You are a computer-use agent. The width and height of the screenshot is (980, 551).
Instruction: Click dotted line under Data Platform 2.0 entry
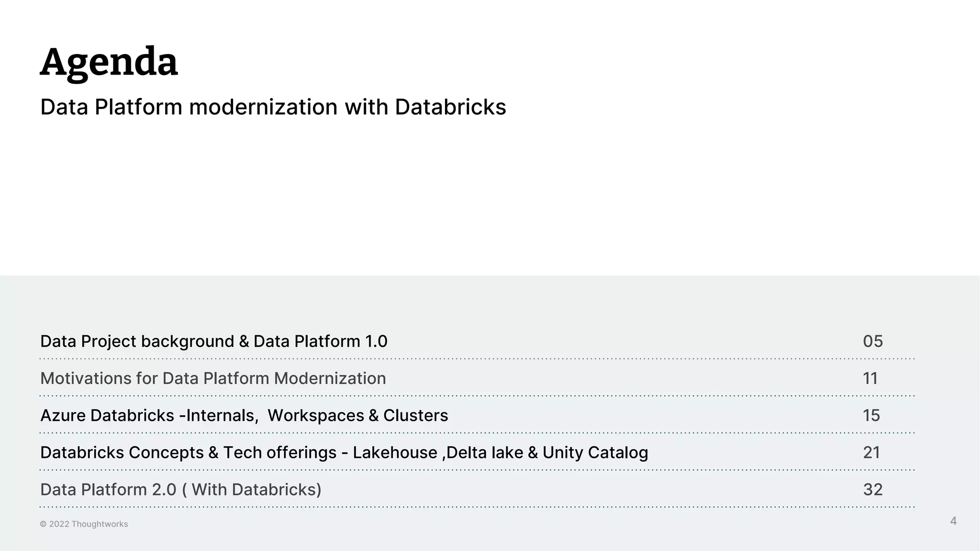click(477, 507)
